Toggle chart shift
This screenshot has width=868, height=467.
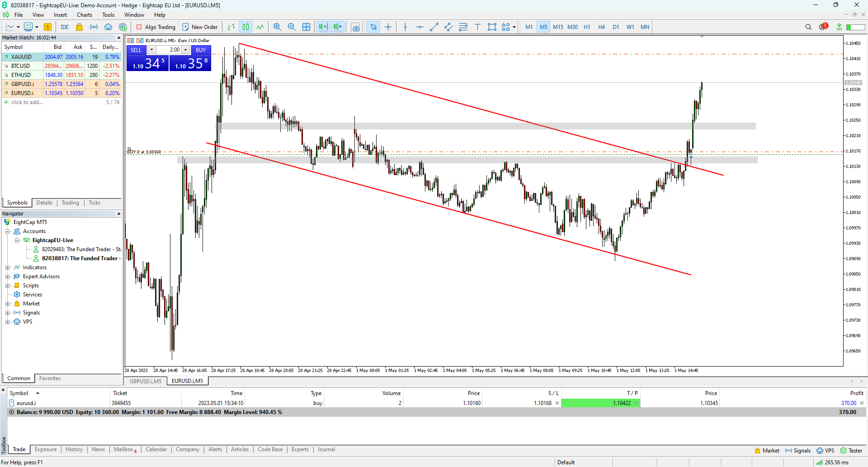pyautogui.click(x=338, y=27)
